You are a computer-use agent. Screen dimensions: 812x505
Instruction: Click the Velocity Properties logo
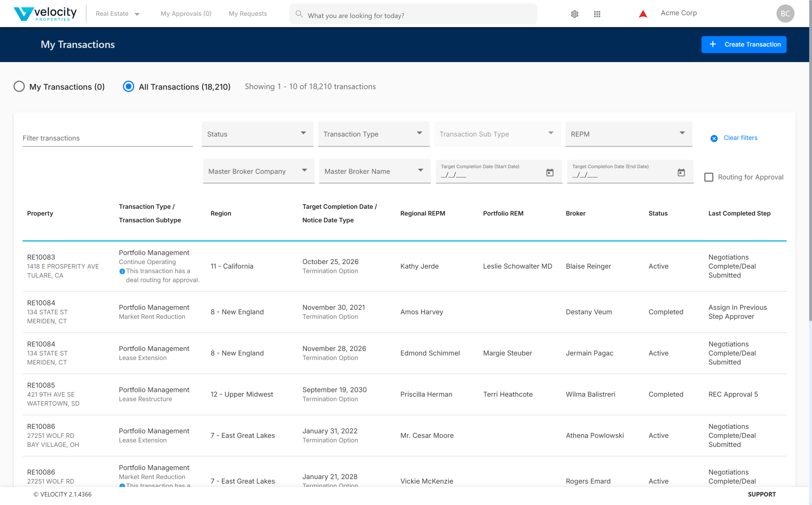(x=45, y=14)
